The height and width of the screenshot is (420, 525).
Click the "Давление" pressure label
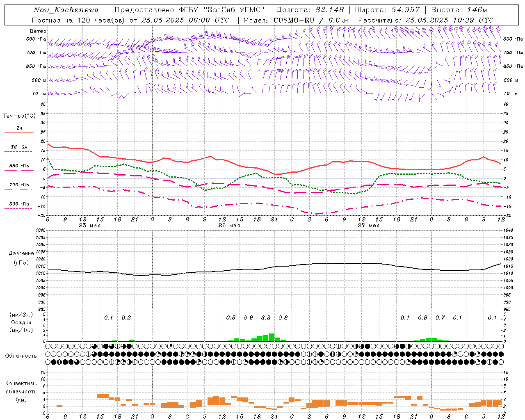tap(21, 253)
